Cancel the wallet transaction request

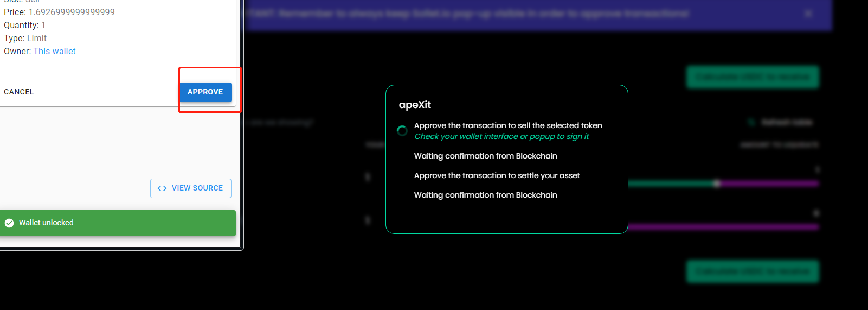(19, 92)
